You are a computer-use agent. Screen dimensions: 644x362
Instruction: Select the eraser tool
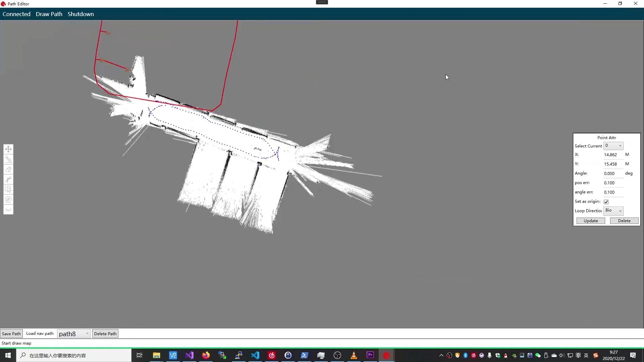[x=8, y=169]
